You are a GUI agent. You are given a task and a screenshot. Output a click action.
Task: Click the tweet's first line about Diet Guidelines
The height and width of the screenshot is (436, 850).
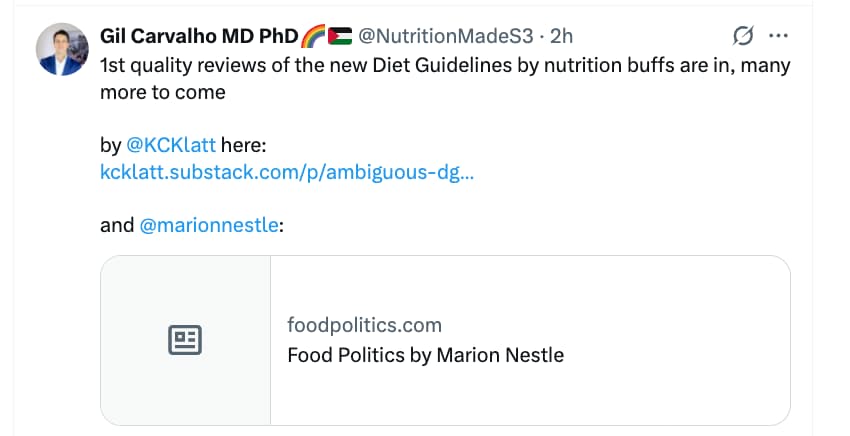pyautogui.click(x=445, y=66)
